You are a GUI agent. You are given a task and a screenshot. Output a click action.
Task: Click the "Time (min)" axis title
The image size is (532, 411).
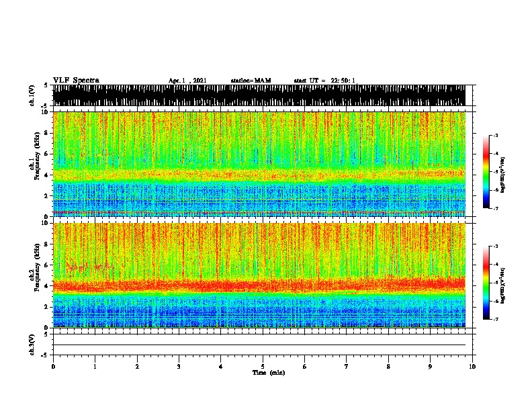[x=269, y=373]
